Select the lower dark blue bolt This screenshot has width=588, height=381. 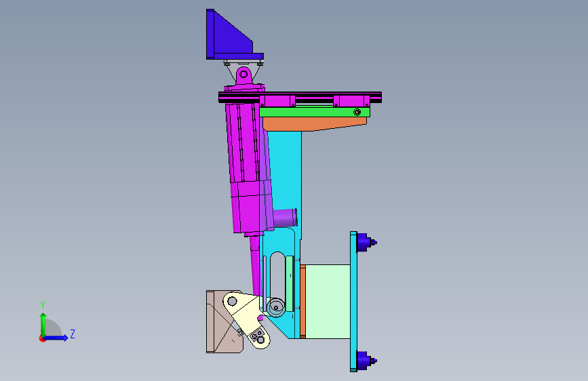pos(366,361)
